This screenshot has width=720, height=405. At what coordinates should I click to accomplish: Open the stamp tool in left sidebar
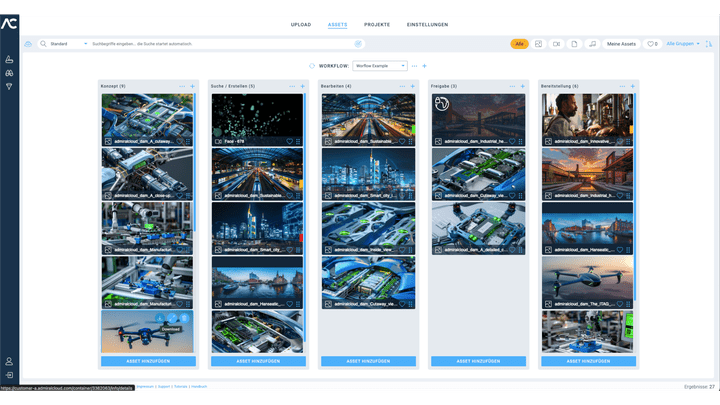(9, 59)
